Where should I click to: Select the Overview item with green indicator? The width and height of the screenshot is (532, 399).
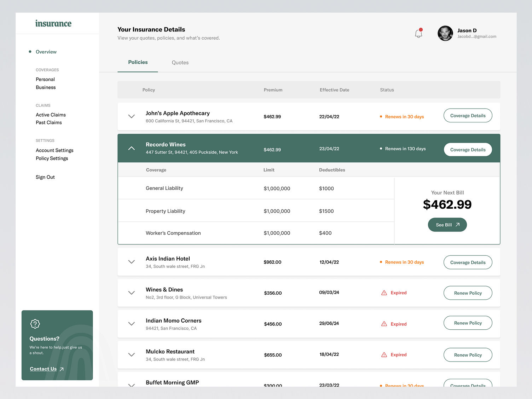[x=46, y=52]
